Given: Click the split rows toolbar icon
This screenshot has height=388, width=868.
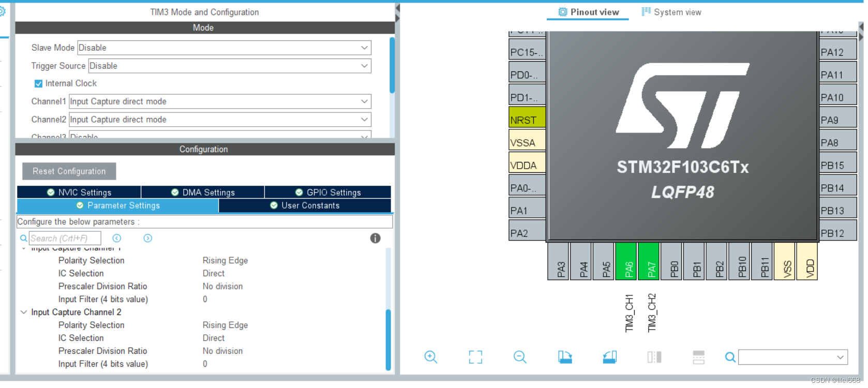Looking at the screenshot, I should pos(698,357).
